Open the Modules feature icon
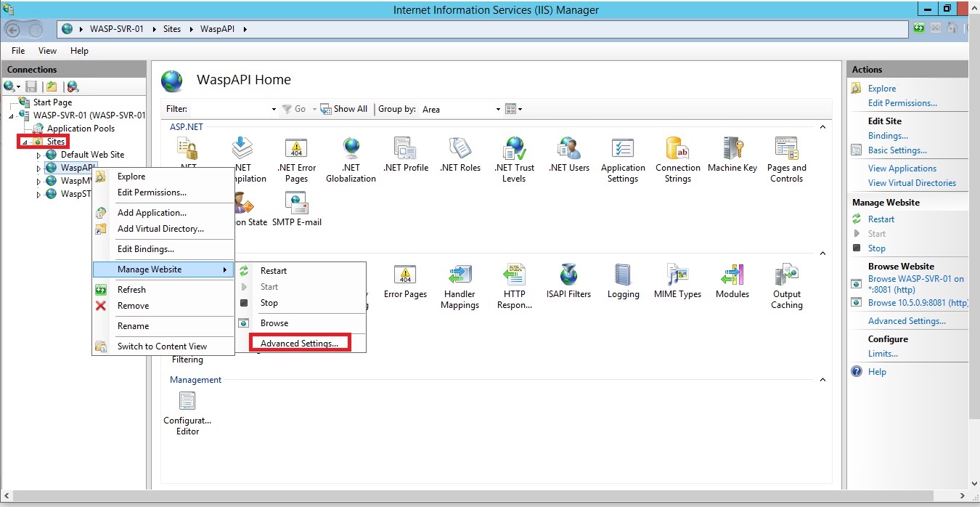The image size is (980, 507). coord(732,277)
